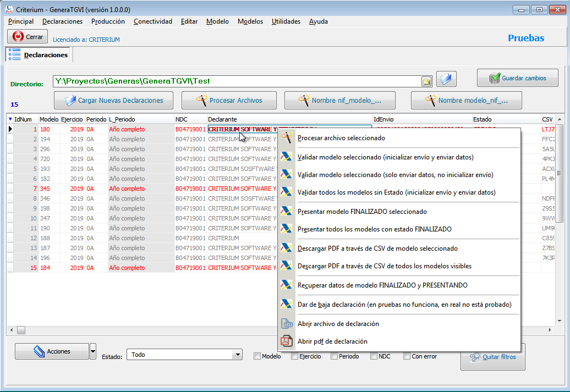Click Guardar cambios button
570x392 pixels.
[518, 78]
